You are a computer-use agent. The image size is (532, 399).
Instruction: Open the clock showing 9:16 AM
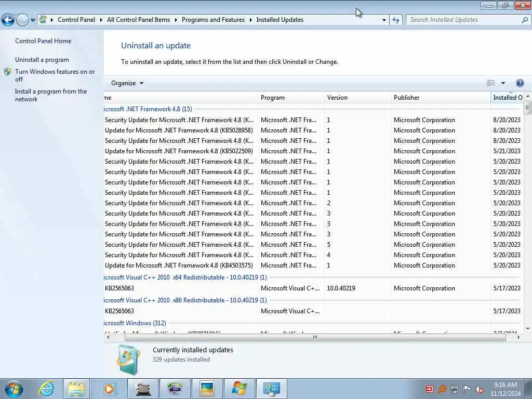(506, 389)
